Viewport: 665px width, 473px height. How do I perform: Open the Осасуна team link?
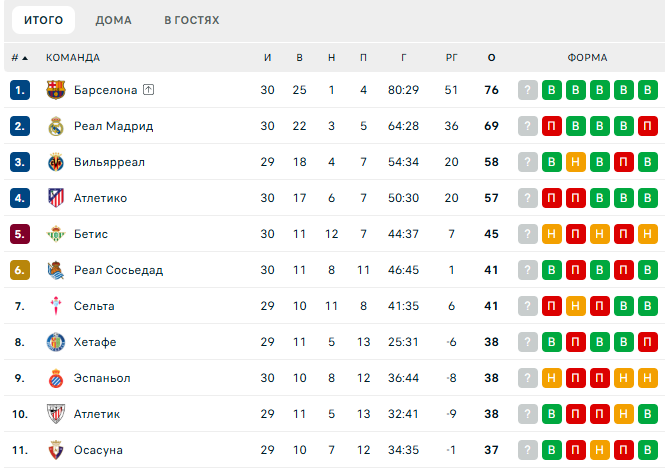[98, 450]
